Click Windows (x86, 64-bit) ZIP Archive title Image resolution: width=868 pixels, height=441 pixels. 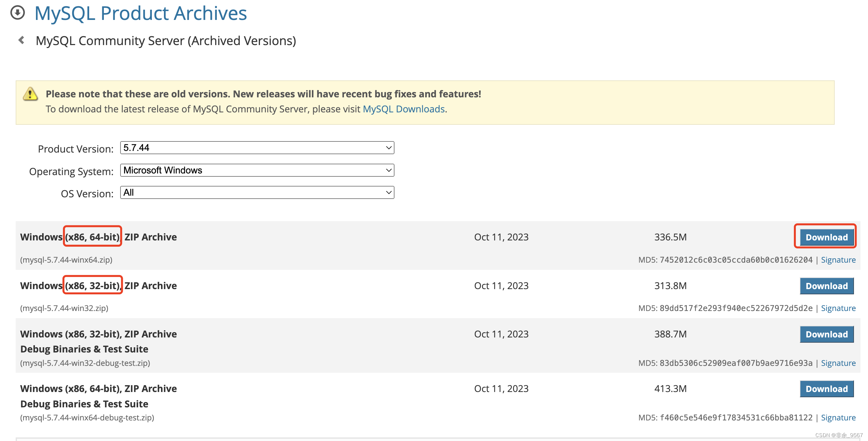tap(98, 237)
